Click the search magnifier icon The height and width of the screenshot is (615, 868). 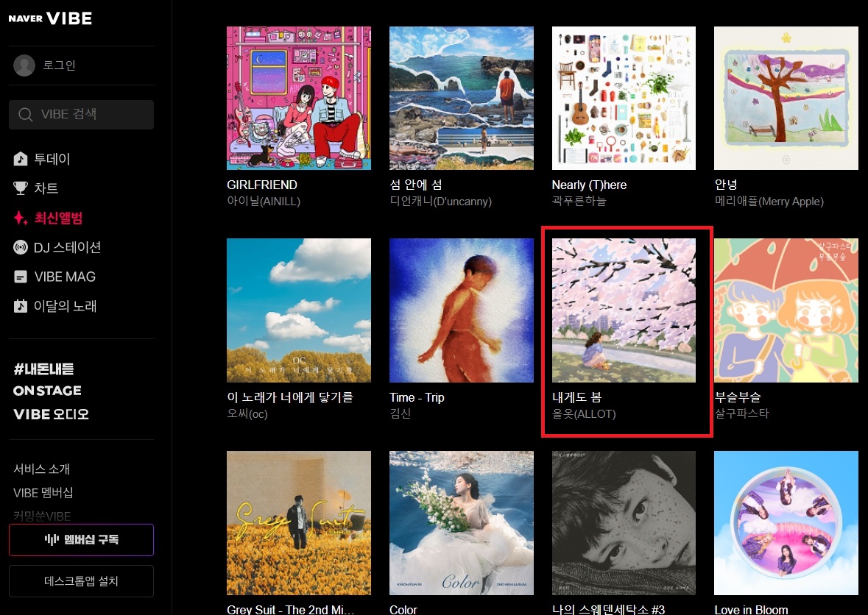point(26,115)
